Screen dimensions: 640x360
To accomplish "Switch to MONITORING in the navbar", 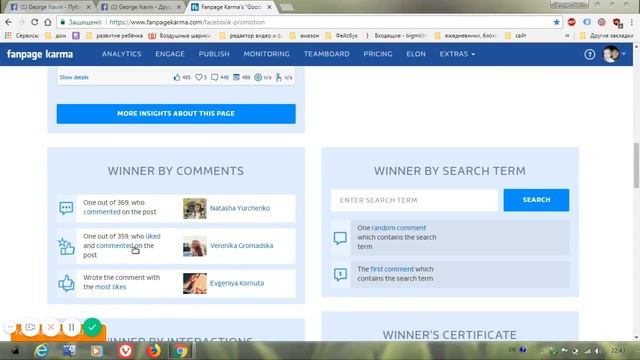I will tap(267, 54).
